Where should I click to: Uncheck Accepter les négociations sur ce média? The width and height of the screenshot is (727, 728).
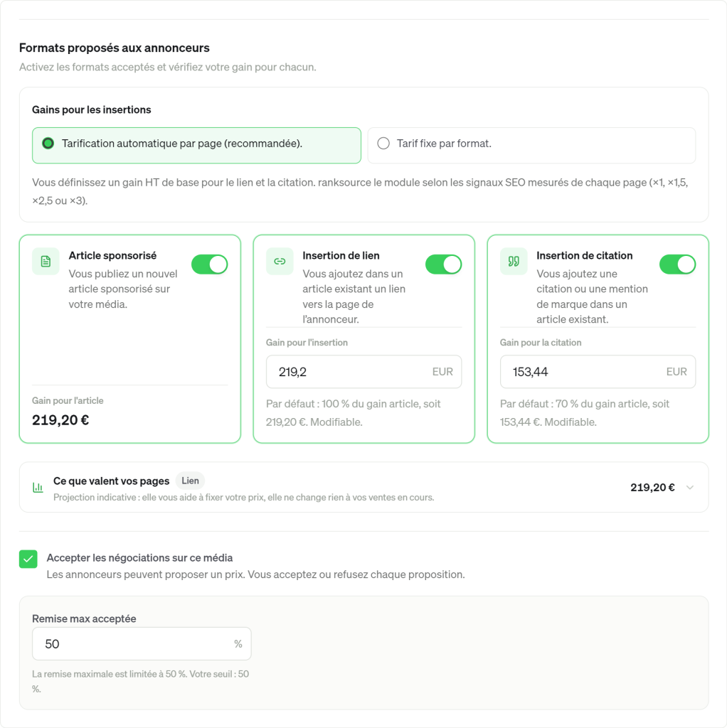(28, 559)
